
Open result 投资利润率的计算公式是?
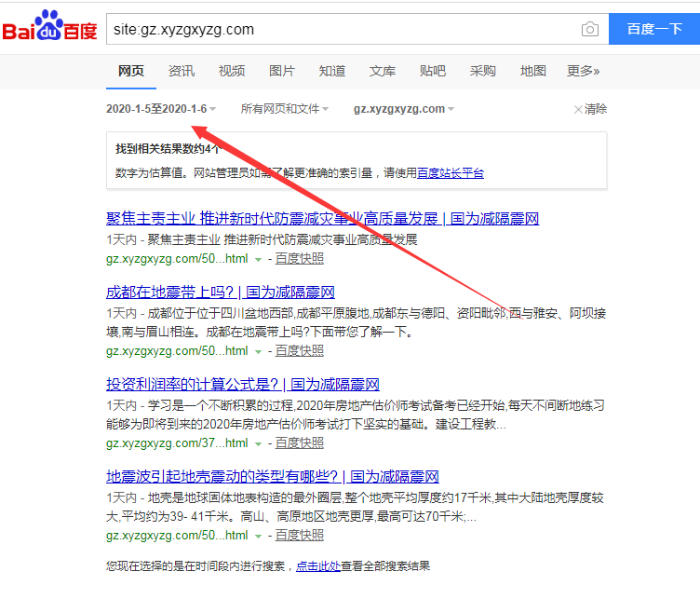[x=243, y=384]
